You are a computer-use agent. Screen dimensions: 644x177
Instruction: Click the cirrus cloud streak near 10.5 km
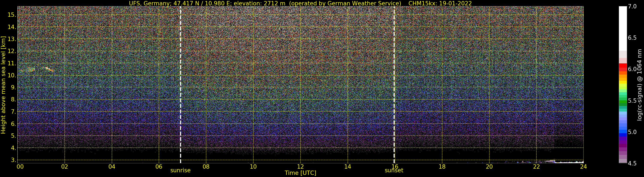47,69
